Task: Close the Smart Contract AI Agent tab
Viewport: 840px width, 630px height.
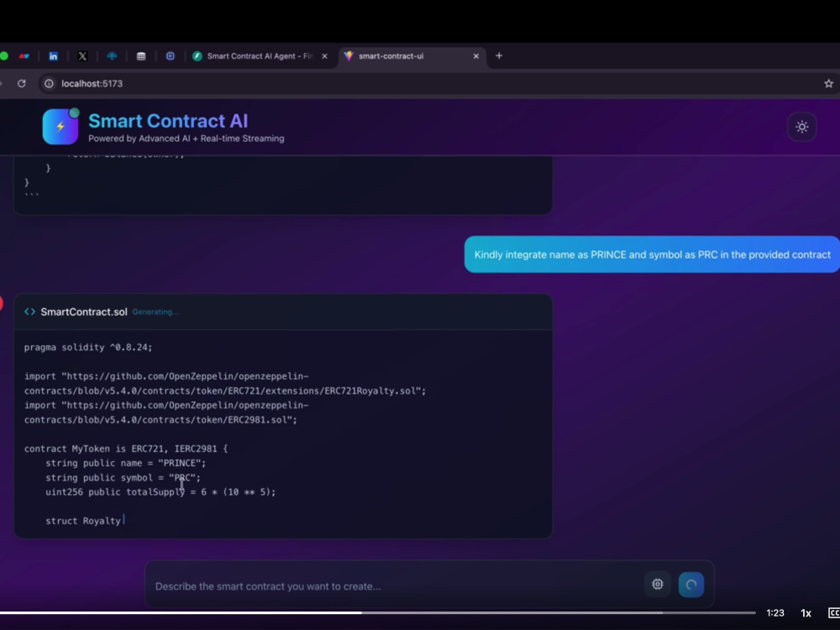Action: point(324,56)
